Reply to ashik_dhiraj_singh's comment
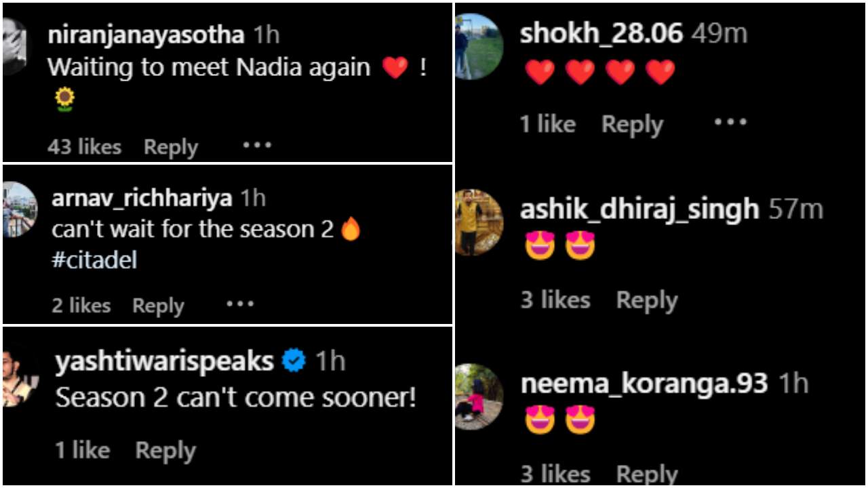Screen dimensions: 868x488 (647, 300)
